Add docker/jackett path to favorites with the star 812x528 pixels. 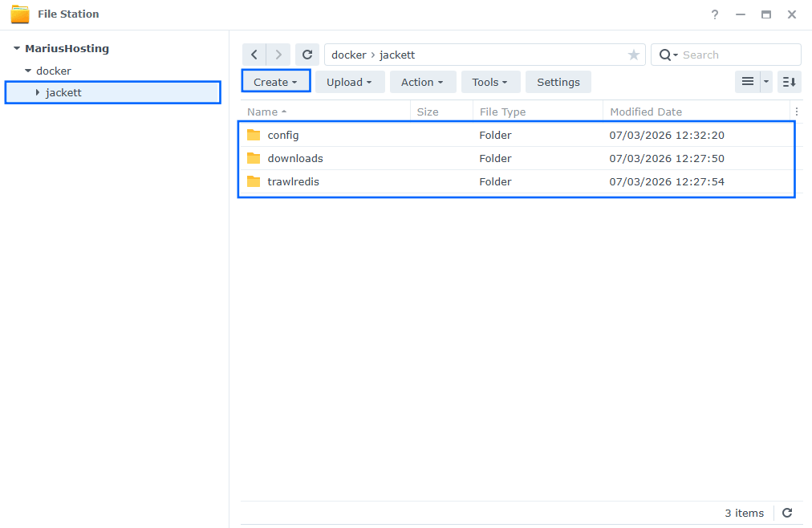[x=633, y=55]
